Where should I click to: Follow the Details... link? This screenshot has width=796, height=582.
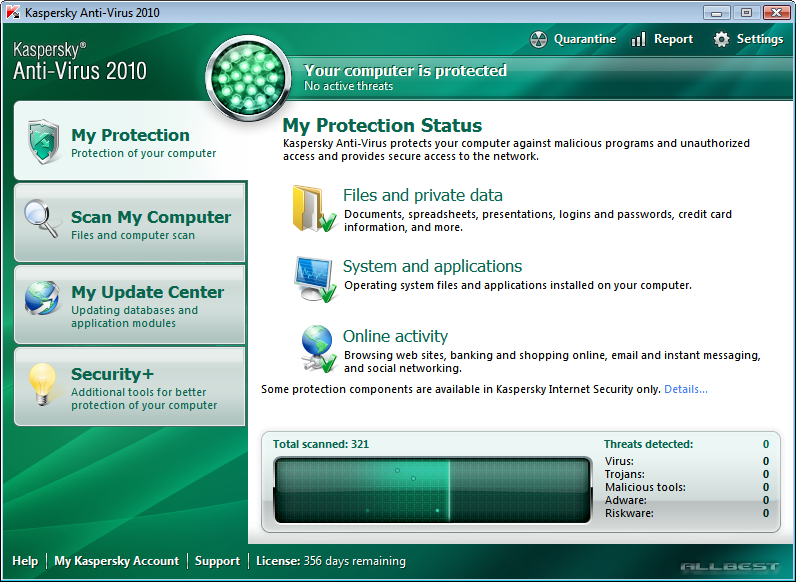click(685, 389)
